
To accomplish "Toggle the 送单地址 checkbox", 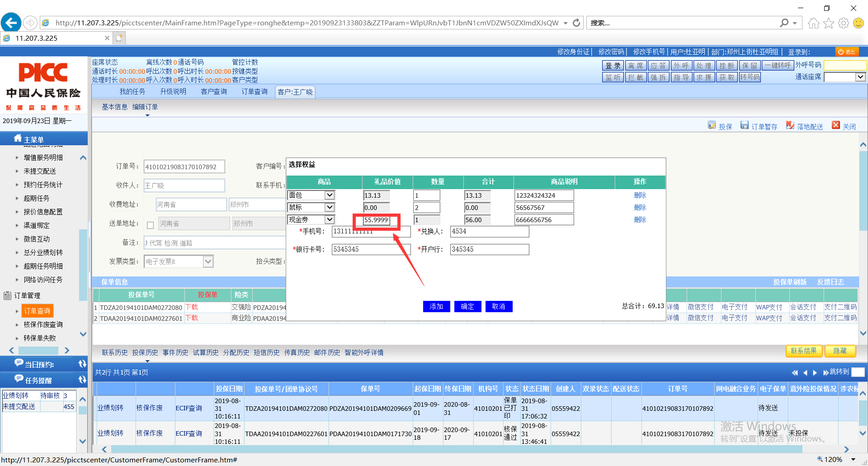I will (x=151, y=224).
